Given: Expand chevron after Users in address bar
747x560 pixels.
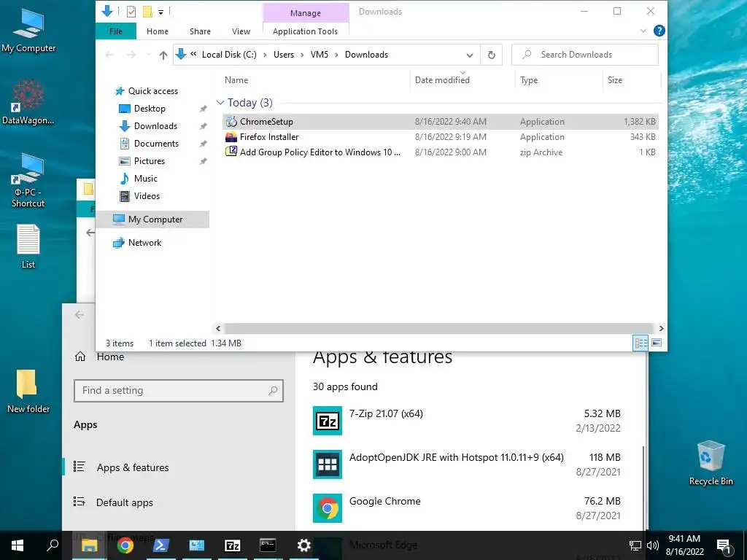Looking at the screenshot, I should pyautogui.click(x=302, y=55).
